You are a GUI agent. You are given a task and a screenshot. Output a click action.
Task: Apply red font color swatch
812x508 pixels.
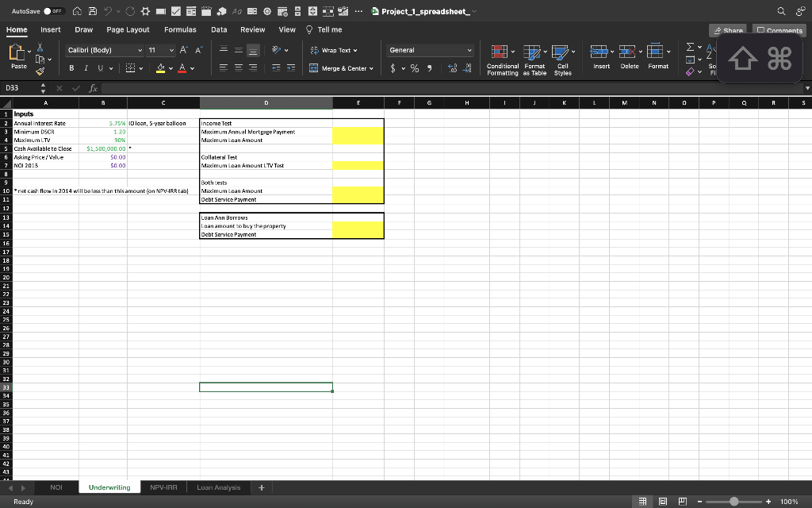tap(182, 68)
